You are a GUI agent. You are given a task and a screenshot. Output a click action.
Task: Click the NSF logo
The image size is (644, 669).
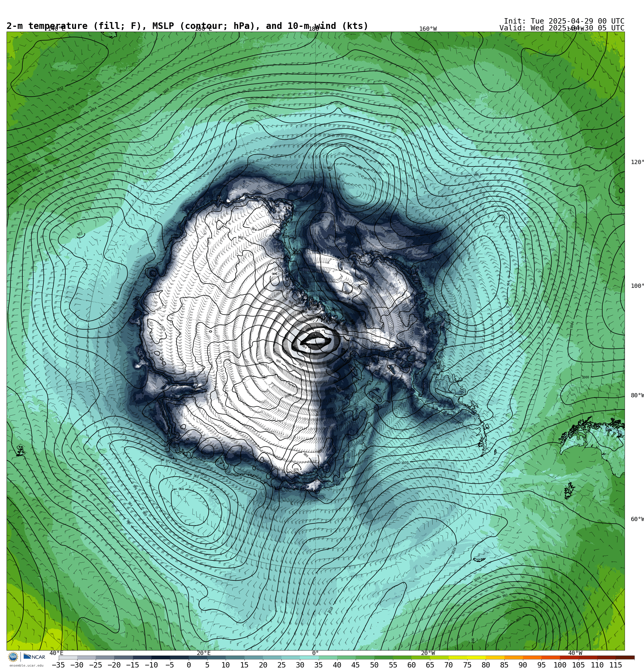(13, 657)
